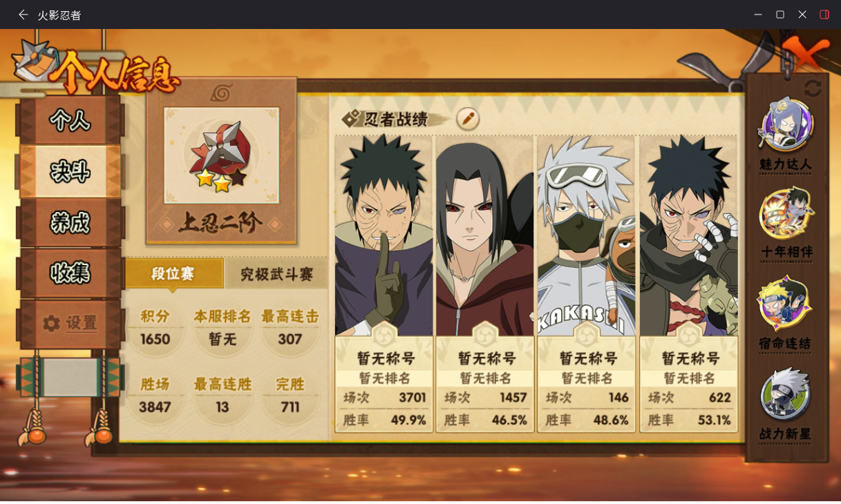Go back with the title bar arrow
The image size is (841, 504).
click(23, 14)
